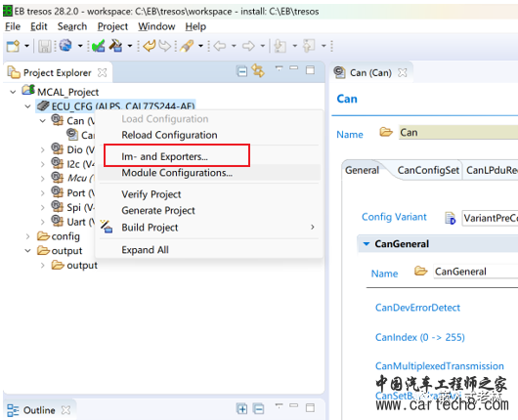Click the previous edit location icon
The height and width of the screenshot is (420, 518).
pos(281,46)
